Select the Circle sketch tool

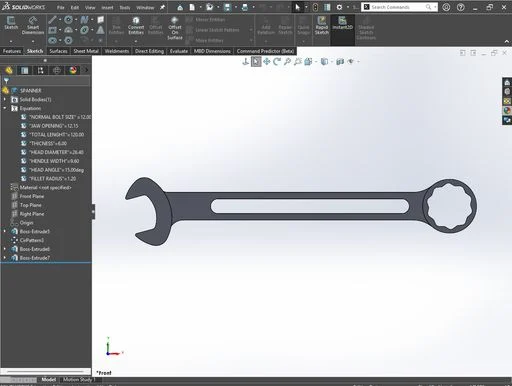click(x=68, y=20)
